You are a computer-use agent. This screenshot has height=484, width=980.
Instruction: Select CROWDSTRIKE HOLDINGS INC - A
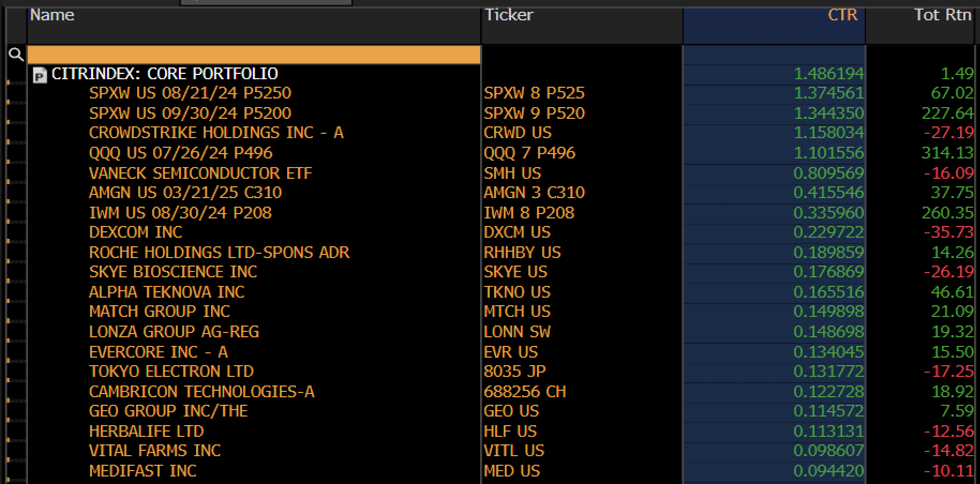tap(216, 133)
